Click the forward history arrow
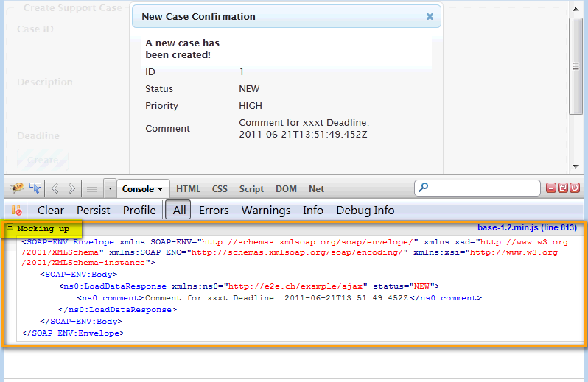Viewport: 588px width, 382px height. coord(71,188)
